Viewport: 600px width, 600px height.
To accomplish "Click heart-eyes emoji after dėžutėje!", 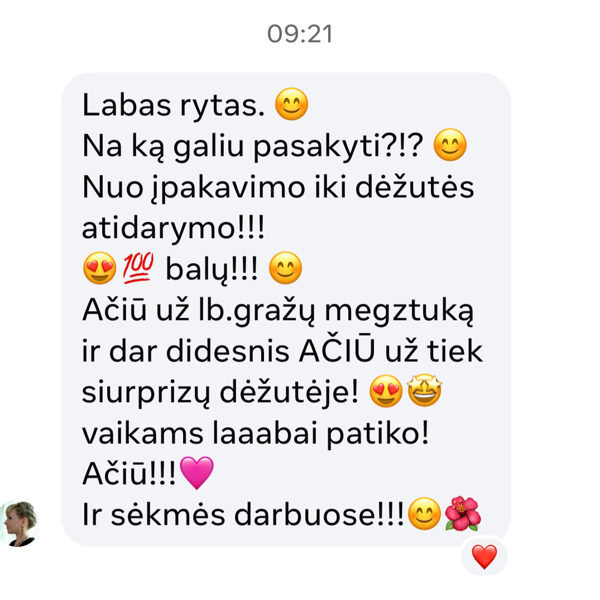I will click(x=386, y=391).
